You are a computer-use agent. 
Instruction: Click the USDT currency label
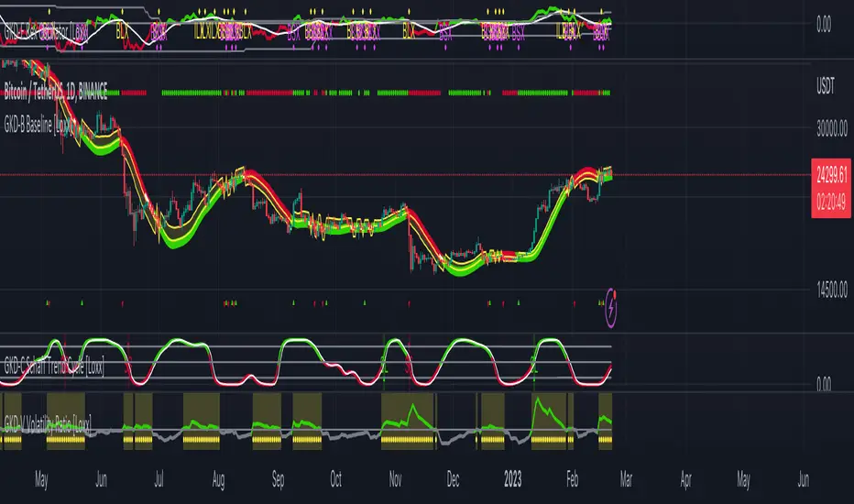825,86
